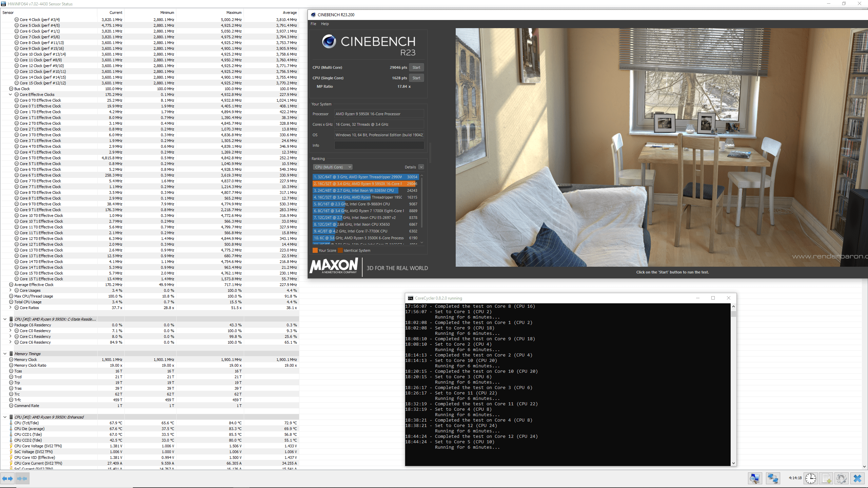Expand the Core Ratios row
The image size is (868, 488).
point(10,308)
